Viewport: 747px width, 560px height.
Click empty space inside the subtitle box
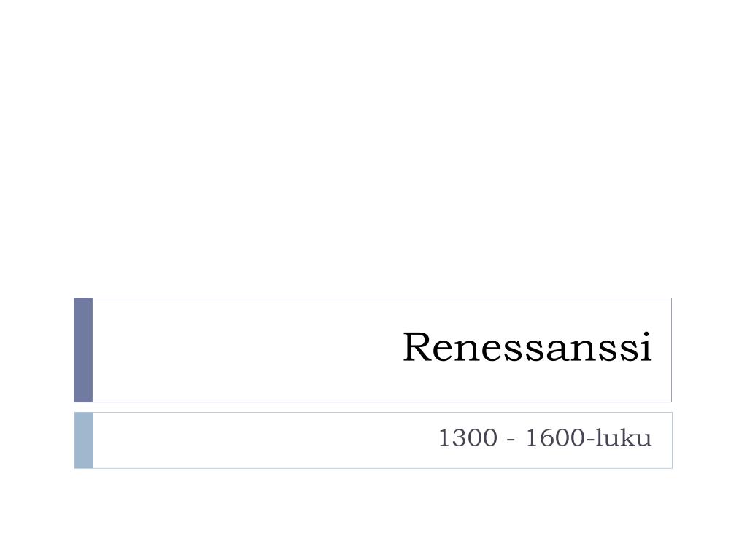click(262, 440)
